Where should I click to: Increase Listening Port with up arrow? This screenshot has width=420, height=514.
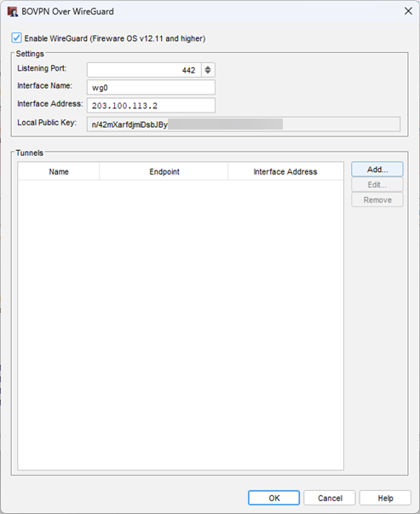pos(208,67)
